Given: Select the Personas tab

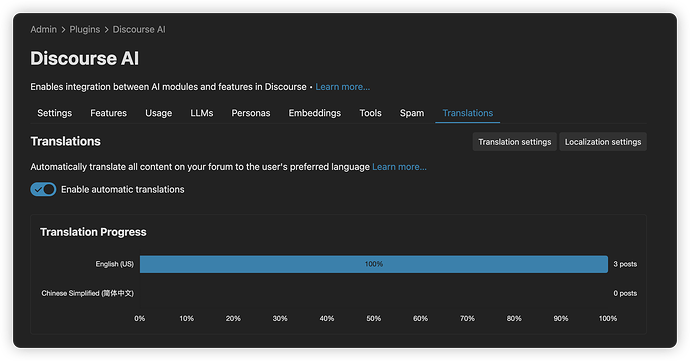Looking at the screenshot, I should (x=251, y=113).
